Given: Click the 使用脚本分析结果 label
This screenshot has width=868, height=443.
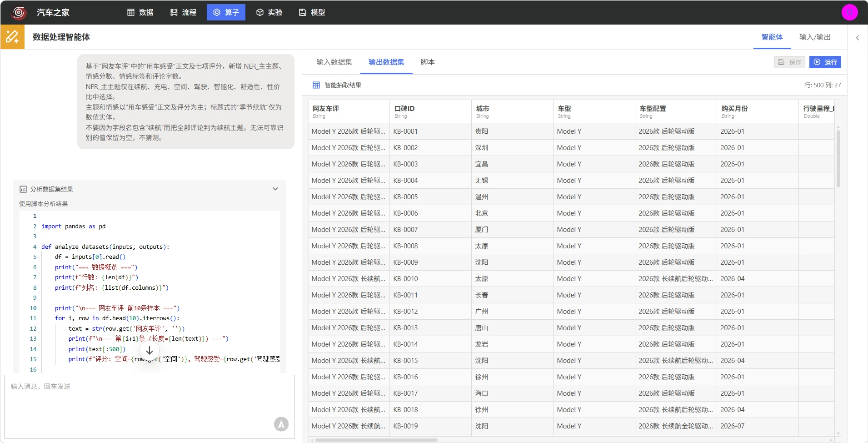Looking at the screenshot, I should [44, 204].
